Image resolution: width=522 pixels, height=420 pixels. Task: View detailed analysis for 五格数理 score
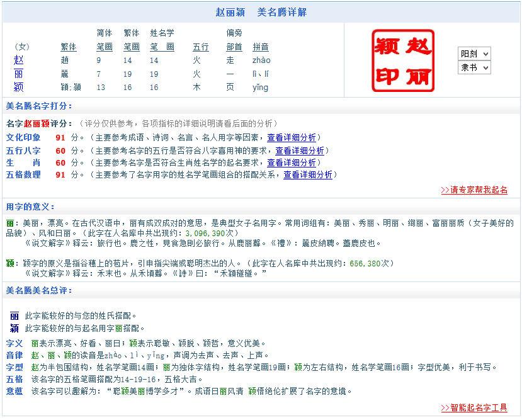point(307,174)
